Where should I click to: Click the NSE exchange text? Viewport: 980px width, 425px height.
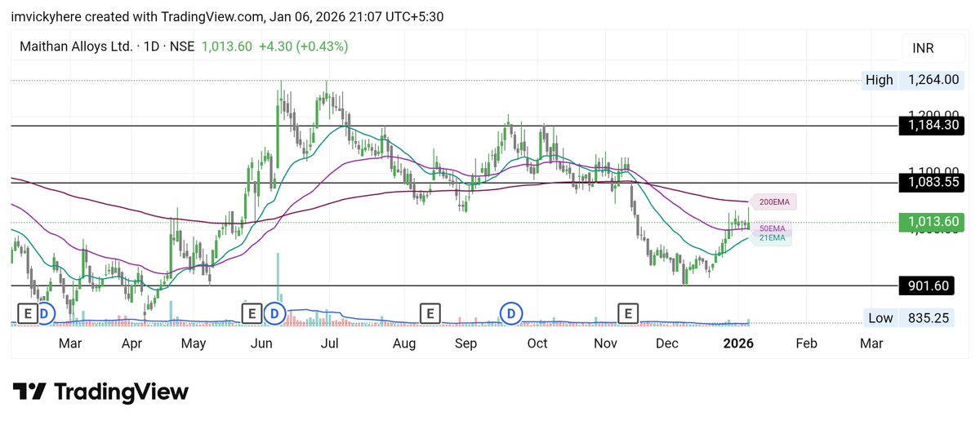point(182,46)
